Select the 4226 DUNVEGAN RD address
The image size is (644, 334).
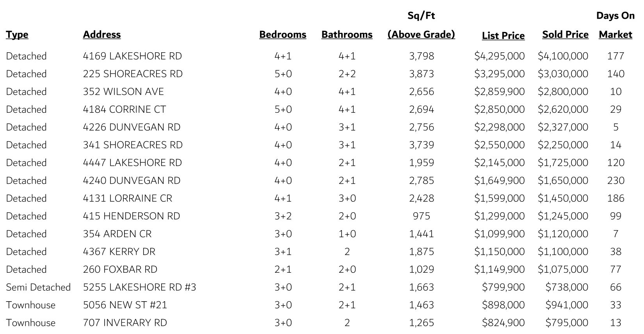click(132, 127)
